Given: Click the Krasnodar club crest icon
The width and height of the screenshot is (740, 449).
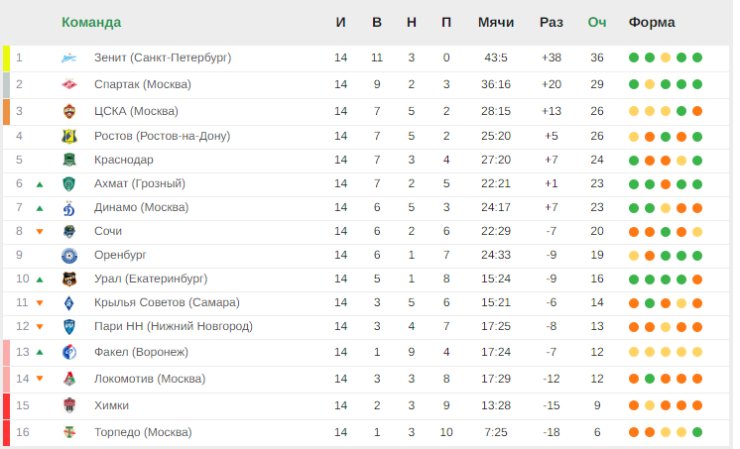Looking at the screenshot, I should pyautogui.click(x=69, y=160).
